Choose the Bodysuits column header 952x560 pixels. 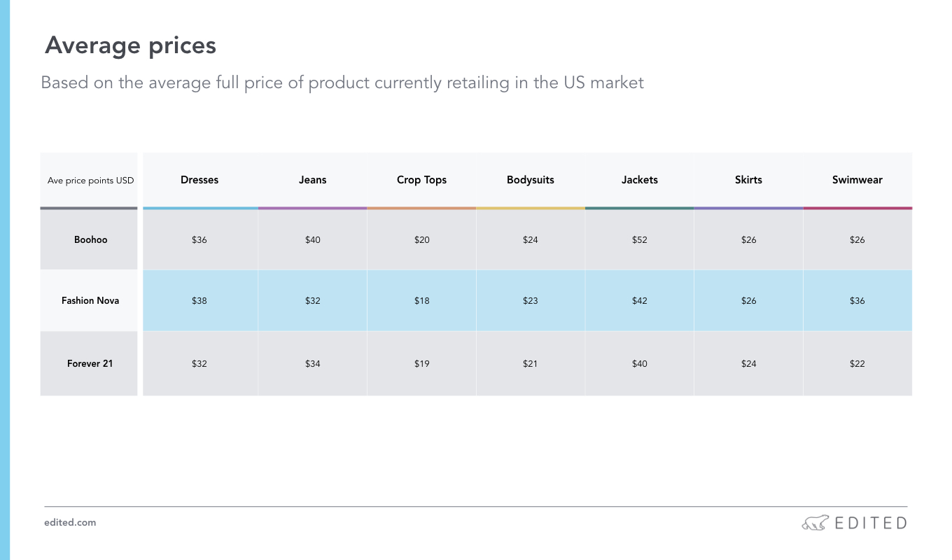pyautogui.click(x=531, y=180)
